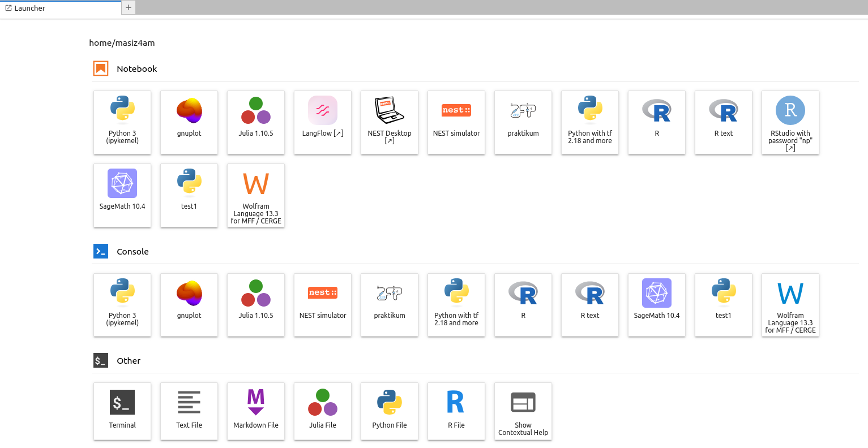
Task: Open a Python 3 (ipykernel) console
Action: point(122,305)
